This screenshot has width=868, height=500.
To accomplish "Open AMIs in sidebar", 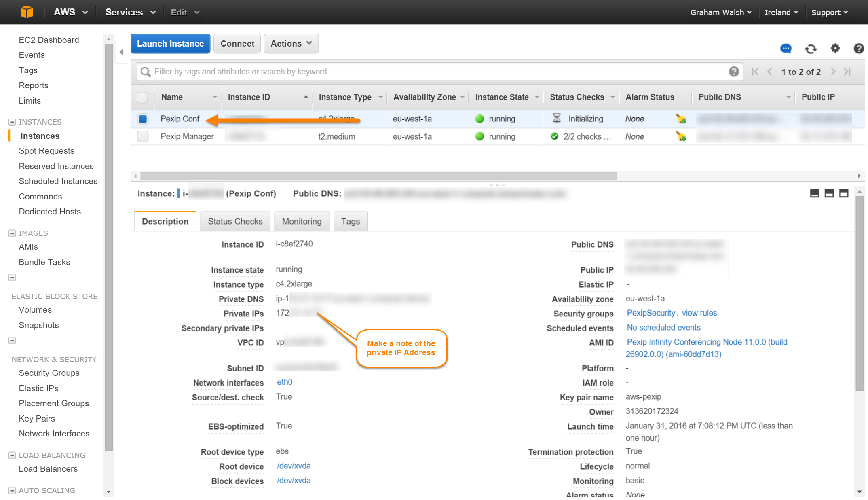I will pyautogui.click(x=28, y=246).
